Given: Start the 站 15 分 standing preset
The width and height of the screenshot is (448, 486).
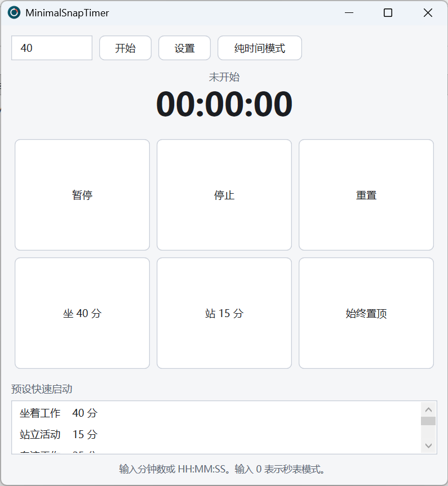Looking at the screenshot, I should pyautogui.click(x=224, y=313).
